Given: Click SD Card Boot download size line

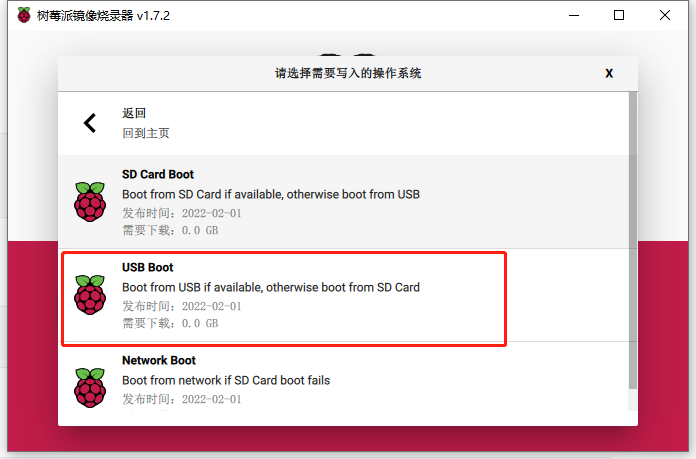Looking at the screenshot, I should pyautogui.click(x=170, y=230).
